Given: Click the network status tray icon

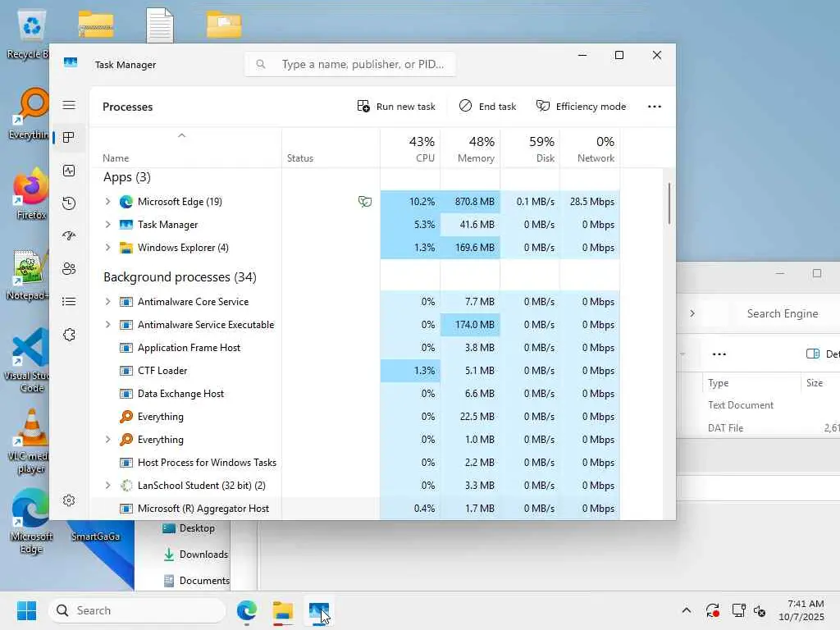Looking at the screenshot, I should (739, 610).
